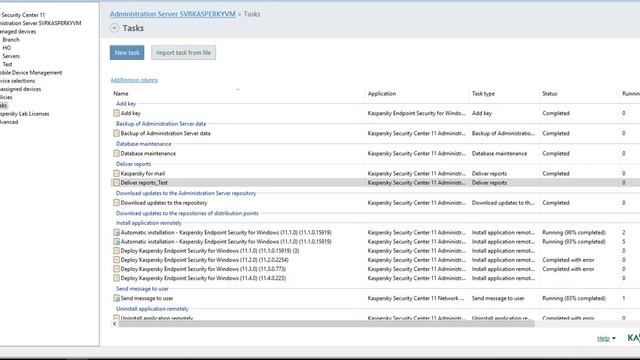640x360 pixels.
Task: Sort by the Application column header
Action: click(382, 93)
